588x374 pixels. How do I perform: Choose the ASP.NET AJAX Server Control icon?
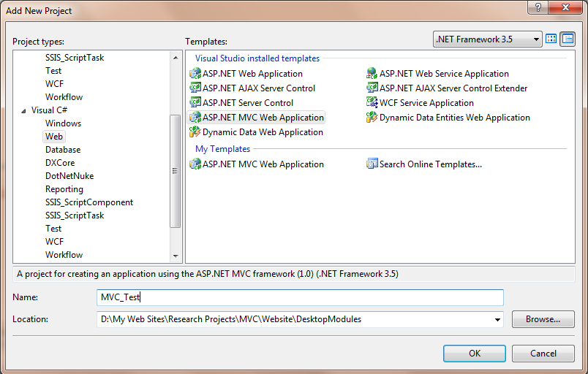point(195,88)
